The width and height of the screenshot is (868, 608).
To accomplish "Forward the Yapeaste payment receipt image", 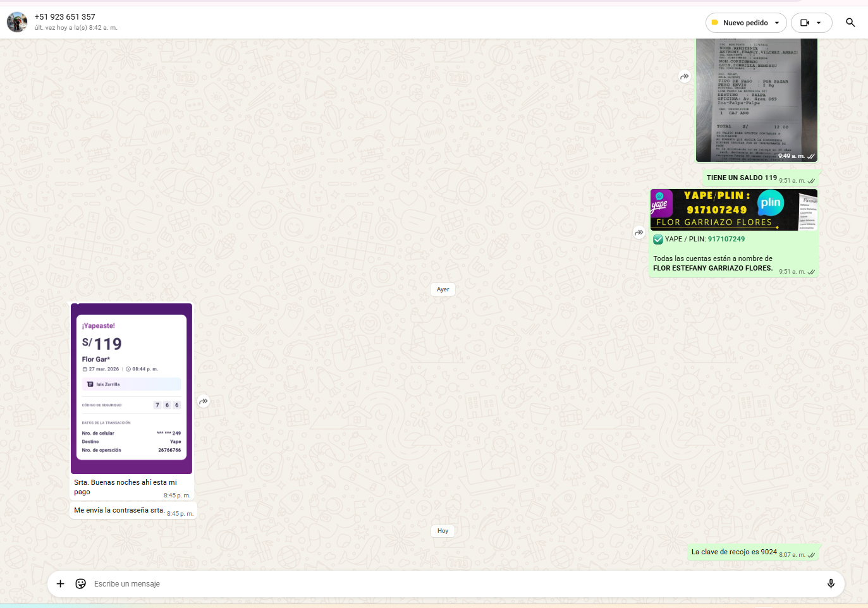I will (x=204, y=401).
